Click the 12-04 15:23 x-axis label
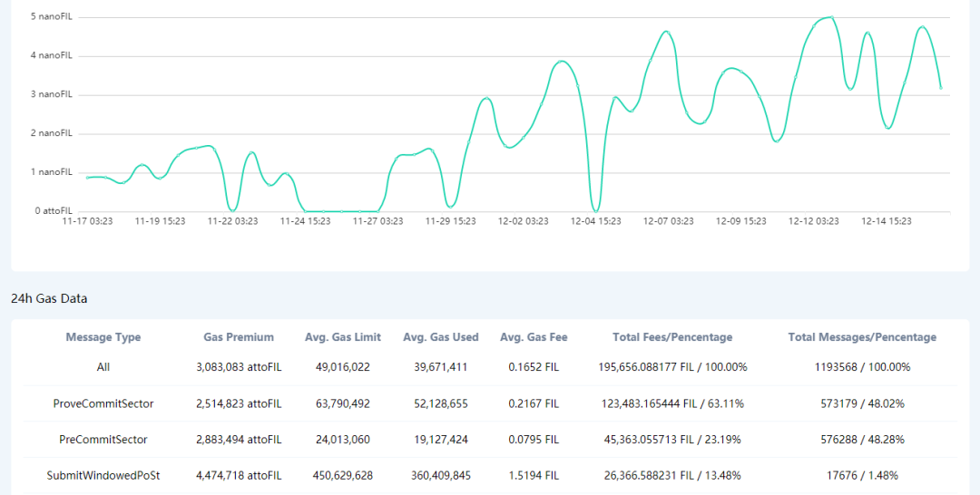Image resolution: width=980 pixels, height=495 pixels. tap(596, 220)
